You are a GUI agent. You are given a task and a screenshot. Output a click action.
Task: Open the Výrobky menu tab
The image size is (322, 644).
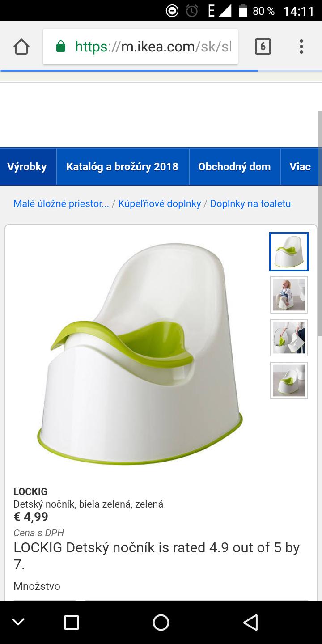[x=28, y=167]
